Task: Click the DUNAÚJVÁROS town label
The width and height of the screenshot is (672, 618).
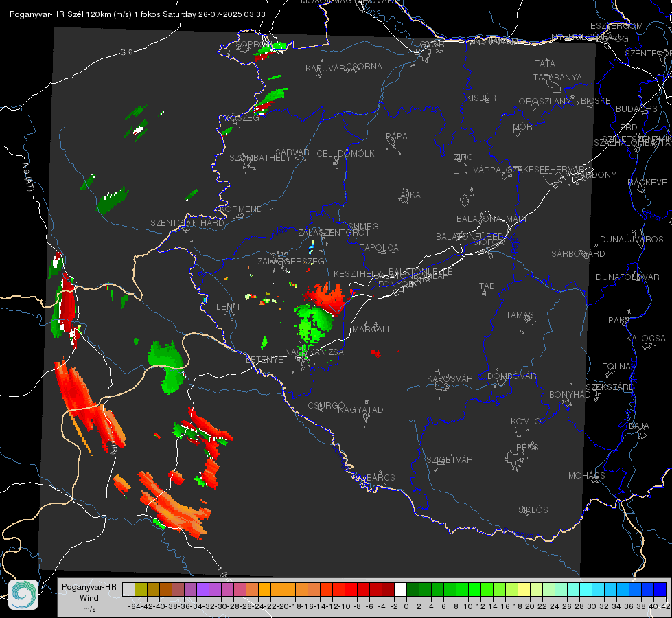Action: (x=632, y=240)
